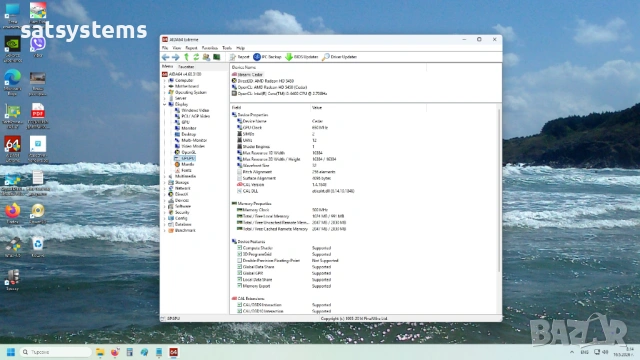Switch to the Menu tab

click(167, 67)
